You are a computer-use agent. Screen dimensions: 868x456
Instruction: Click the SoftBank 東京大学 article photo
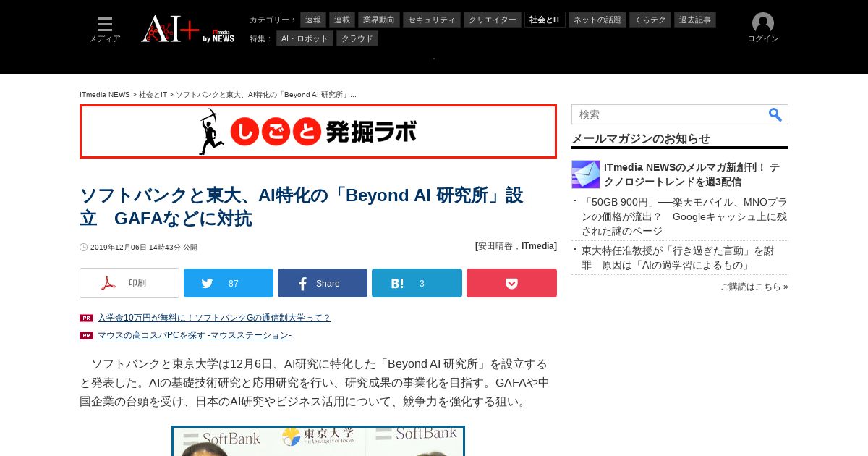[318, 441]
